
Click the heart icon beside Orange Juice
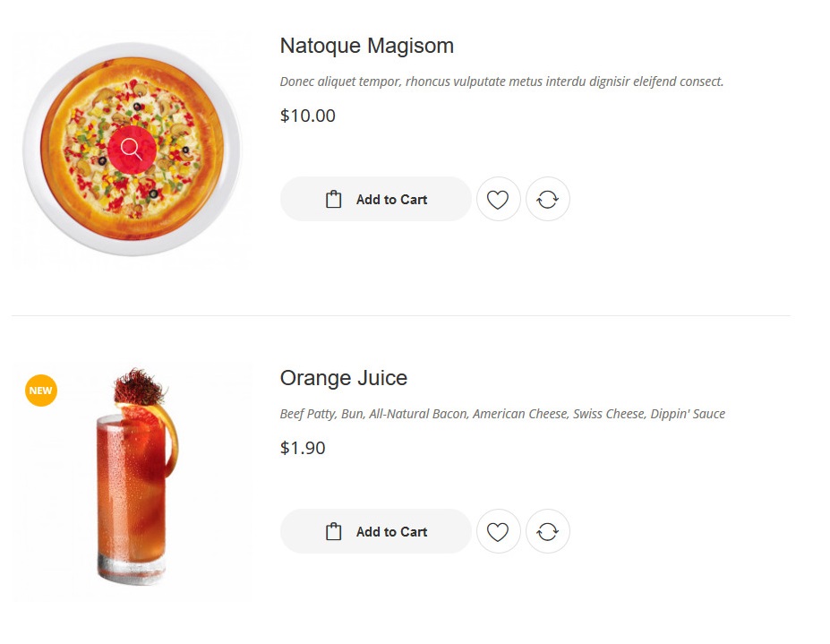click(x=498, y=532)
